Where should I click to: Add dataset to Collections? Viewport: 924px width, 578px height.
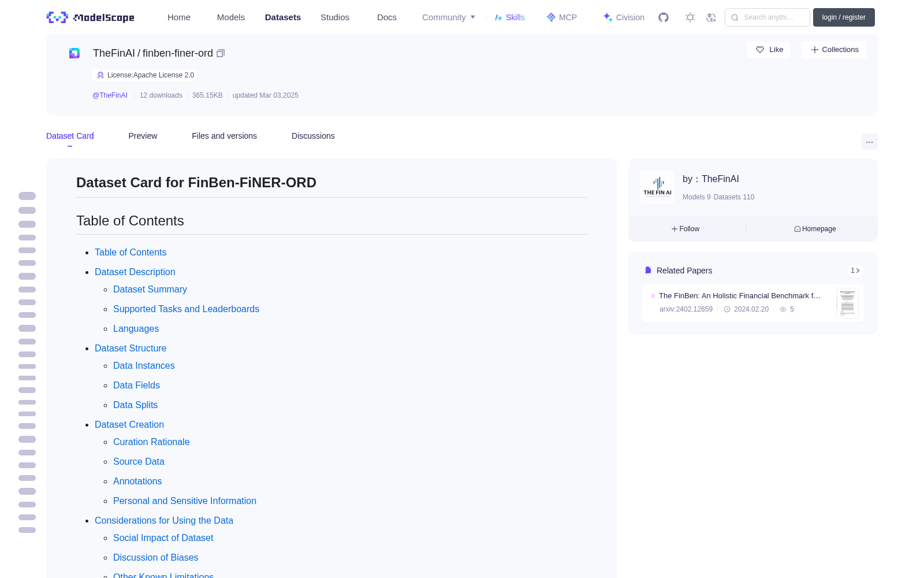834,50
